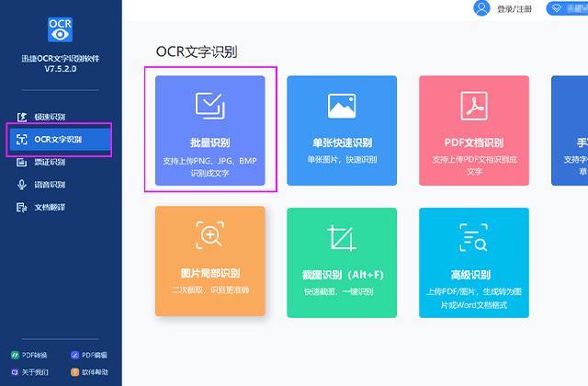Viewport: 588px width, 386px height.
Task: Open the 截图识别 (Alt+F) card
Action: click(x=342, y=263)
